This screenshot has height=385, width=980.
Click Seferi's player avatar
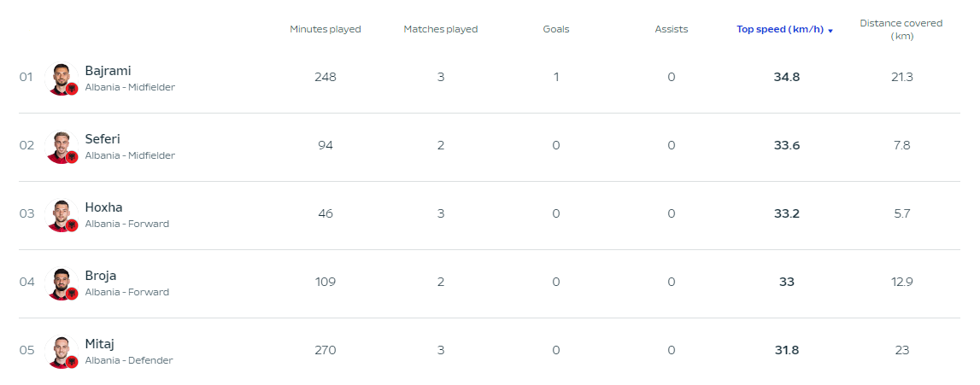click(62, 147)
